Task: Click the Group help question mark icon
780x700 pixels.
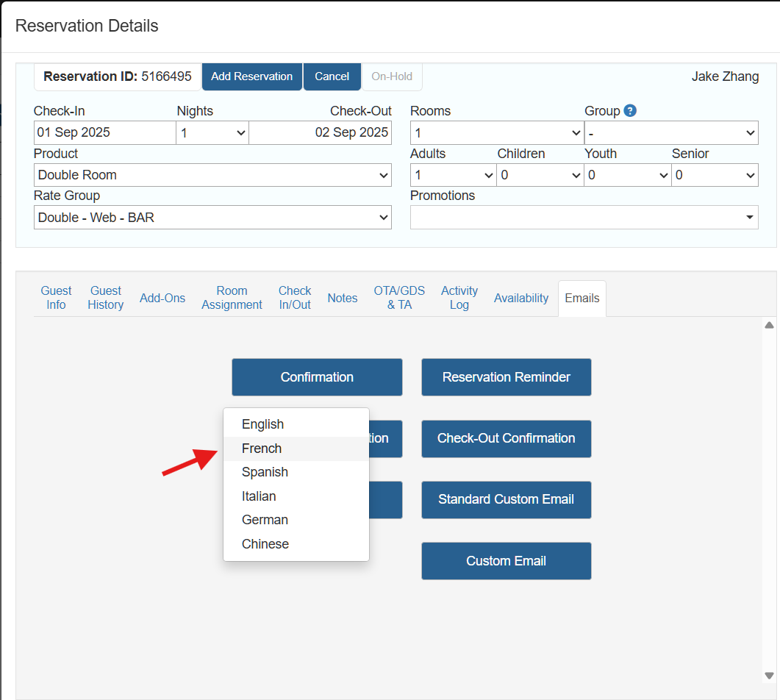Action: point(630,111)
